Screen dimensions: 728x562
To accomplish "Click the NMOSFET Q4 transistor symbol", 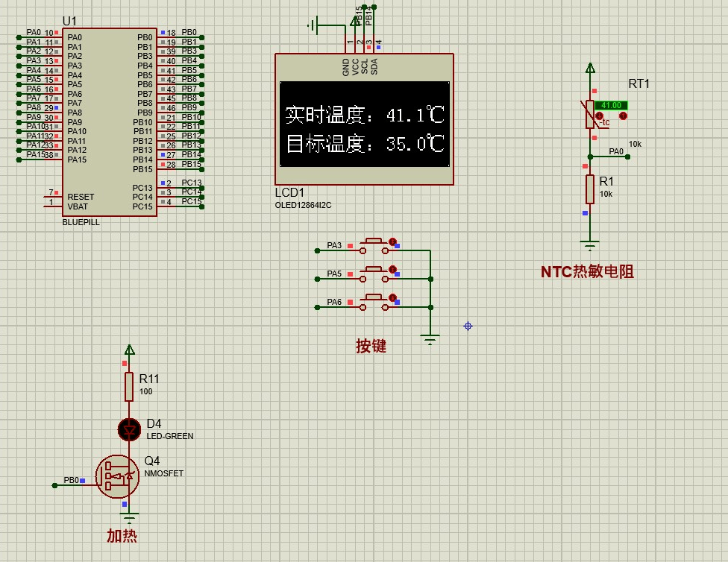I will [x=119, y=476].
